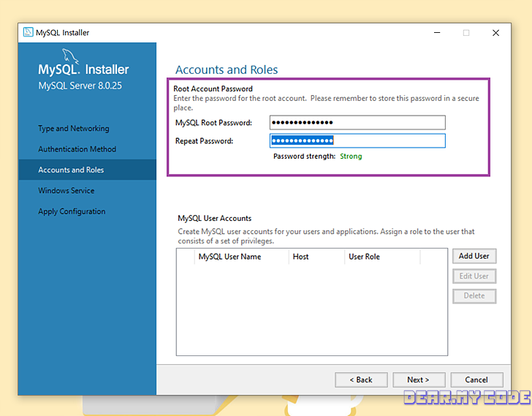The height and width of the screenshot is (416, 532).
Task: Click the Edit User button
Action: tap(474, 276)
